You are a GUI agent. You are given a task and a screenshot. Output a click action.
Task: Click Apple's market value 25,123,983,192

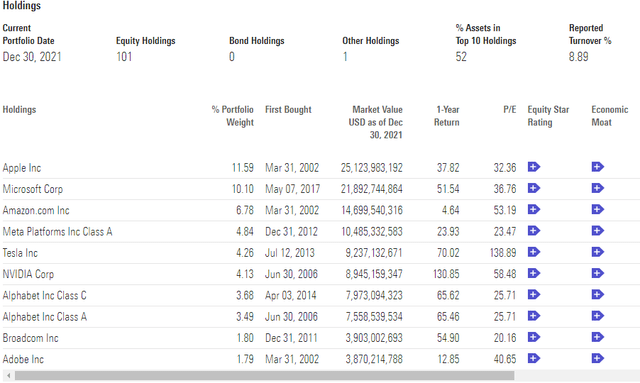(x=372, y=168)
